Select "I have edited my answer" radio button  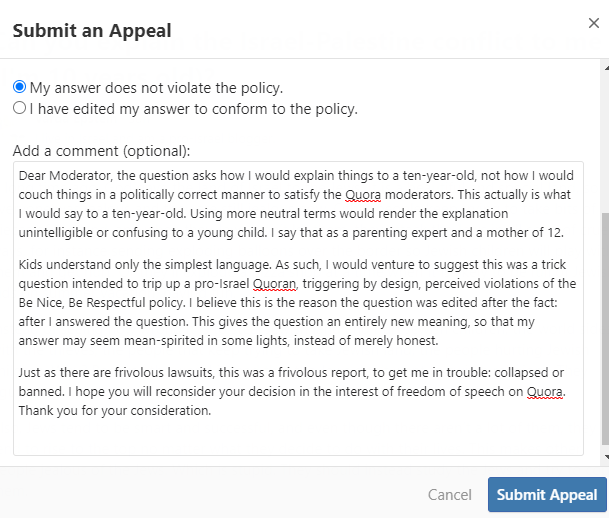coord(19,108)
